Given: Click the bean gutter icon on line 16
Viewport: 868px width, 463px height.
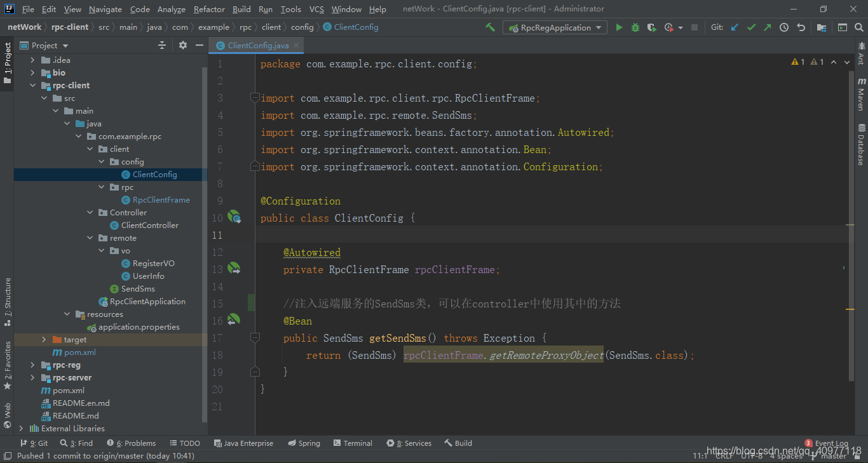Looking at the screenshot, I should 234,319.
